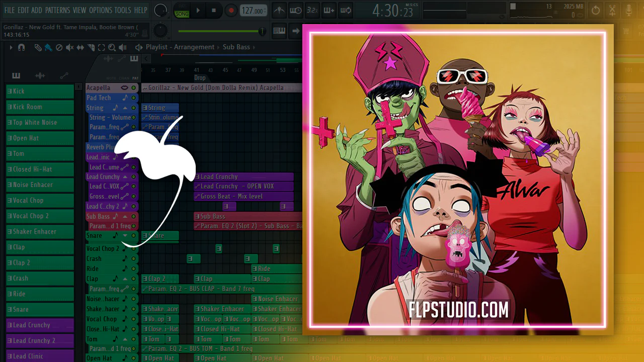The height and width of the screenshot is (362, 644).
Task: Adjust the main volume knob
Action: [160, 10]
